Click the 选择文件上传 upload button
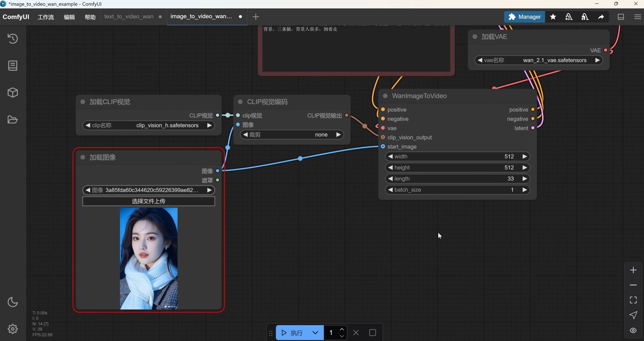Screen dimensions: 644x341 click(x=149, y=201)
